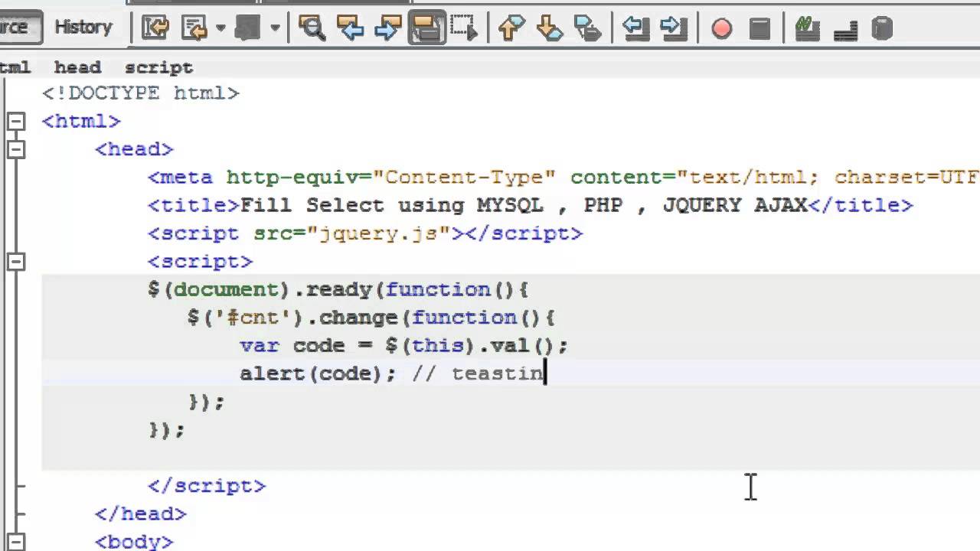Click the Last Edit location icon
Screen dimensions: 980x551
(156, 28)
